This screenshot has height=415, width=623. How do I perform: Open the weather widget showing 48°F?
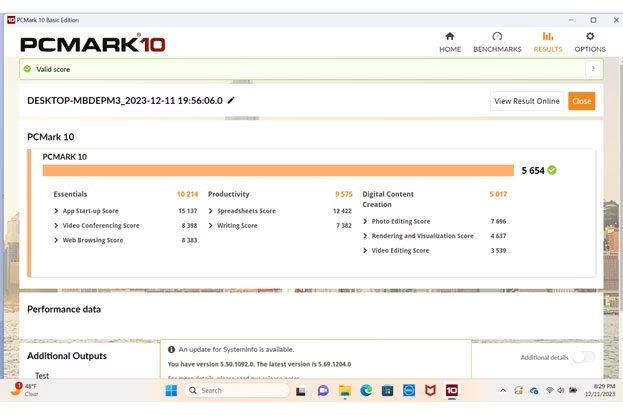tap(25, 390)
